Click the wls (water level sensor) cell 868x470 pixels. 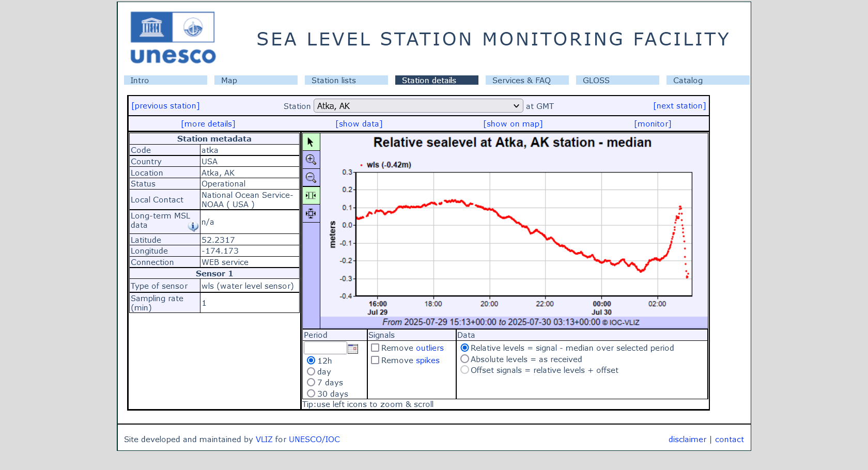(250, 286)
